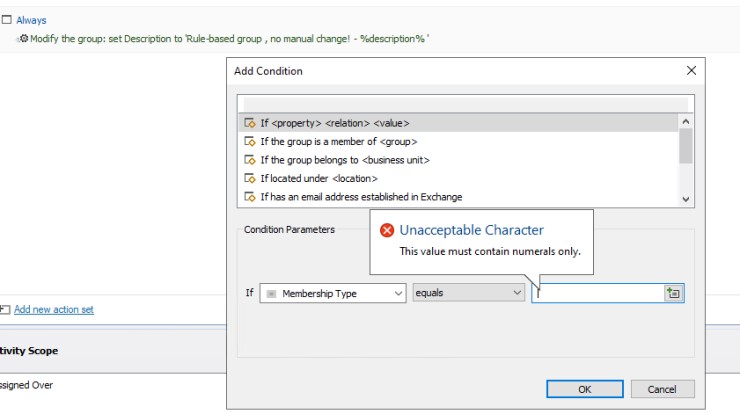Click the scroll up arrow in the condition list
The width and height of the screenshot is (740, 414).
[x=686, y=122]
